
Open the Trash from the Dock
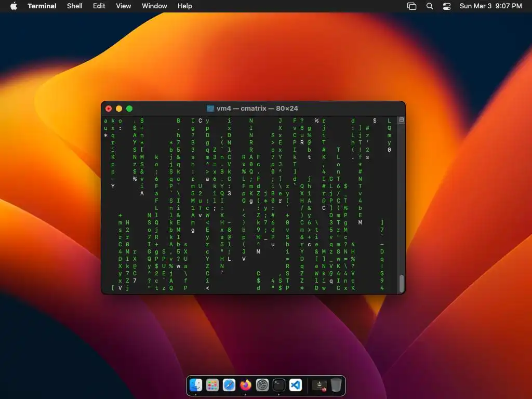(x=336, y=385)
